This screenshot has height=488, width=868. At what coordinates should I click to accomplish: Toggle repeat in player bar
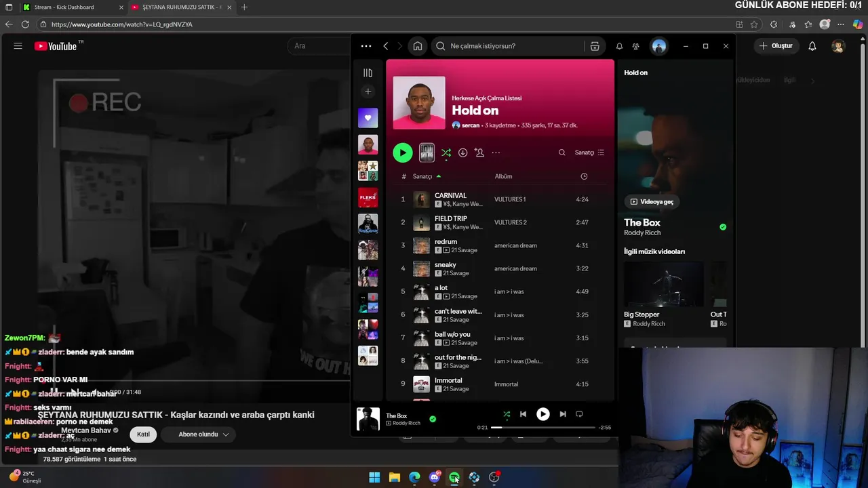(579, 414)
